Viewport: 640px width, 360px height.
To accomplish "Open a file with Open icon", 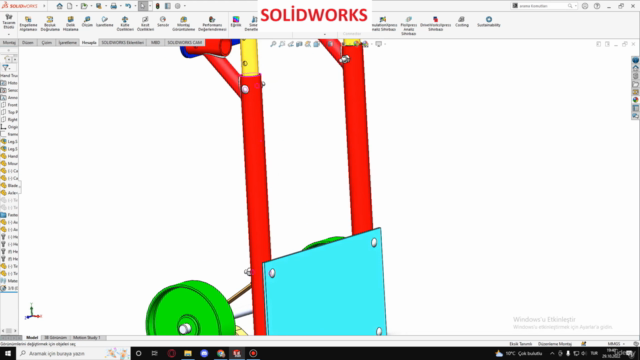I will (x=84, y=6).
